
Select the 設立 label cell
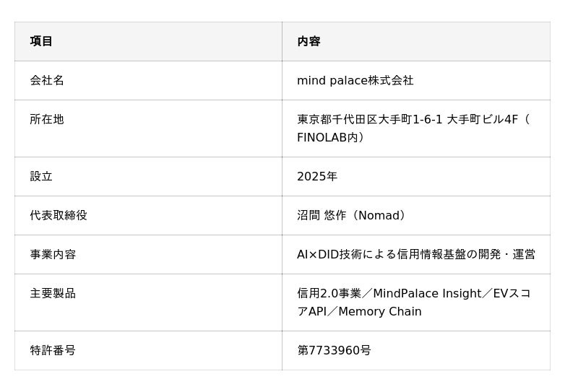point(41,176)
